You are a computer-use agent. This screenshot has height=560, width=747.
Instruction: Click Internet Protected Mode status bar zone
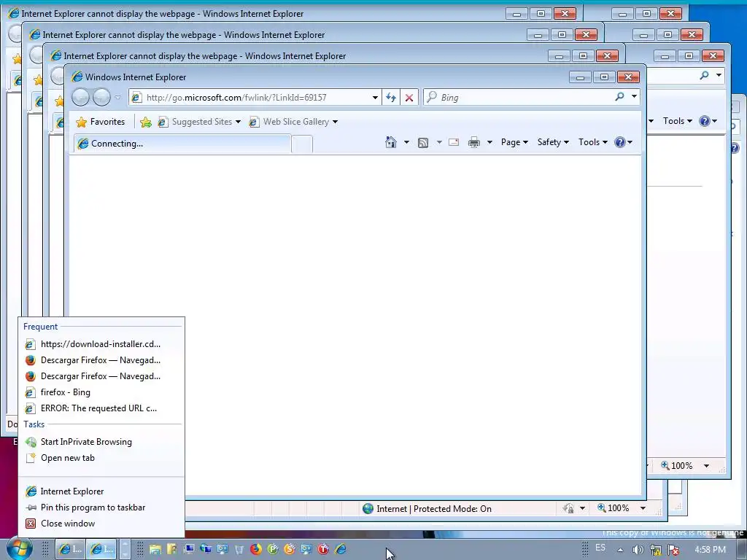427,508
